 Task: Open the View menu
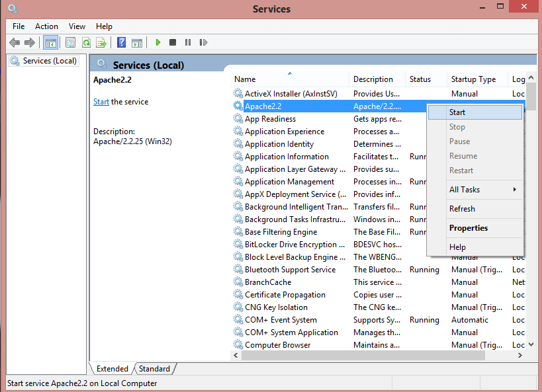(77, 26)
